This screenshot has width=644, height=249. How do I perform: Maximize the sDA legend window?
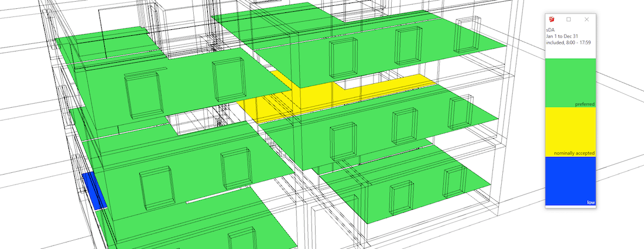tap(569, 19)
